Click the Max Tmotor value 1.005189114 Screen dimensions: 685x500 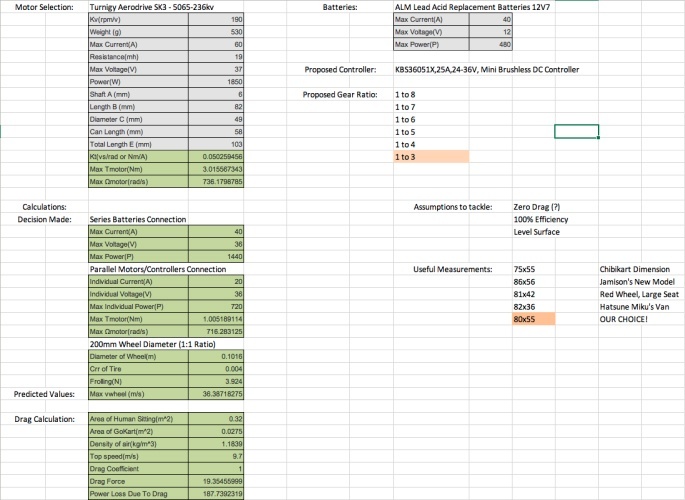(216, 319)
